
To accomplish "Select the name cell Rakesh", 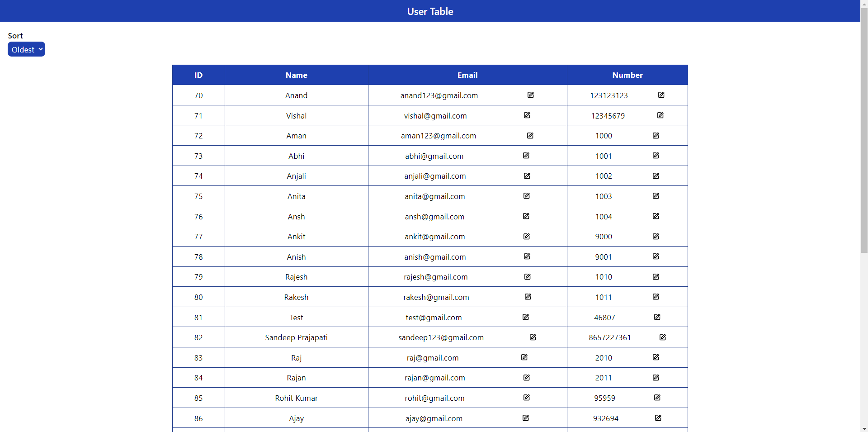I will point(297,297).
